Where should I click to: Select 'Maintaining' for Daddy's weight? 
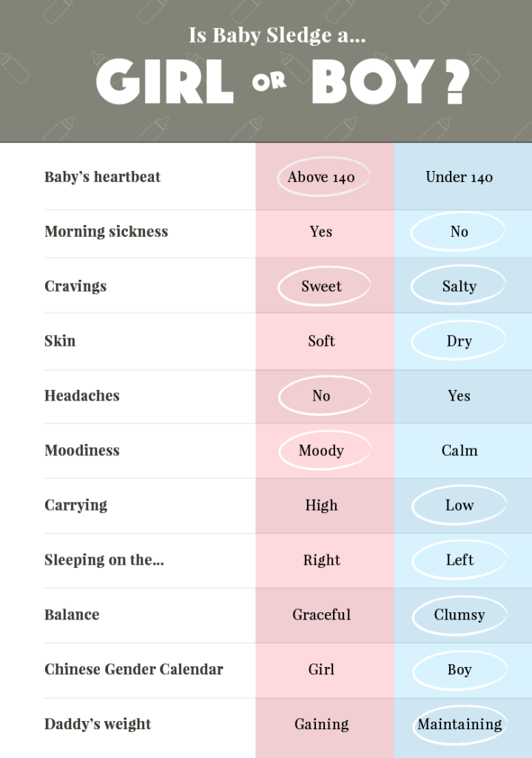pyautogui.click(x=460, y=724)
